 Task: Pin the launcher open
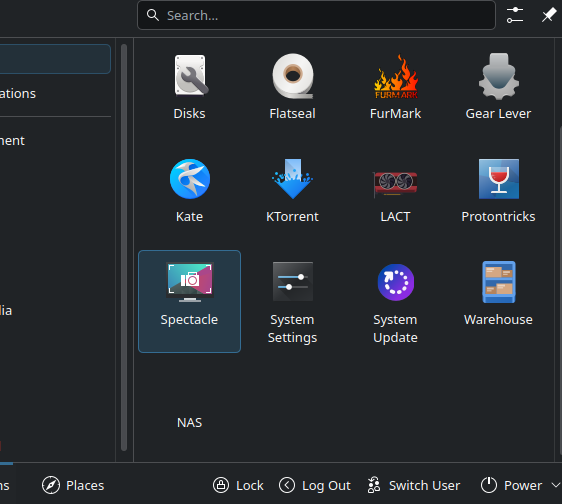[x=548, y=15]
